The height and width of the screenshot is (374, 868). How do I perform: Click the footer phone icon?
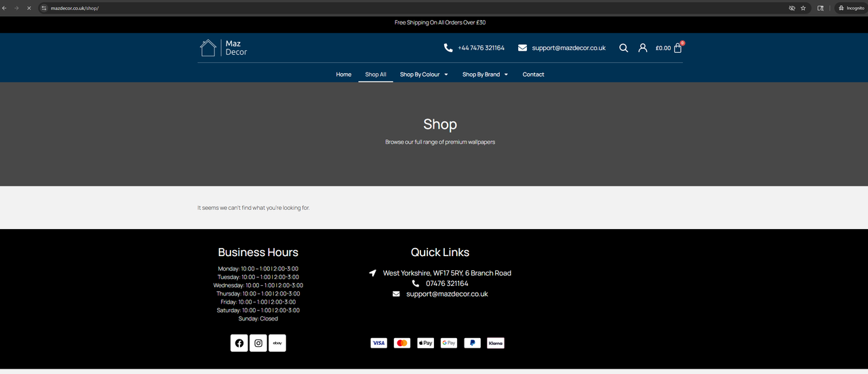pos(416,283)
